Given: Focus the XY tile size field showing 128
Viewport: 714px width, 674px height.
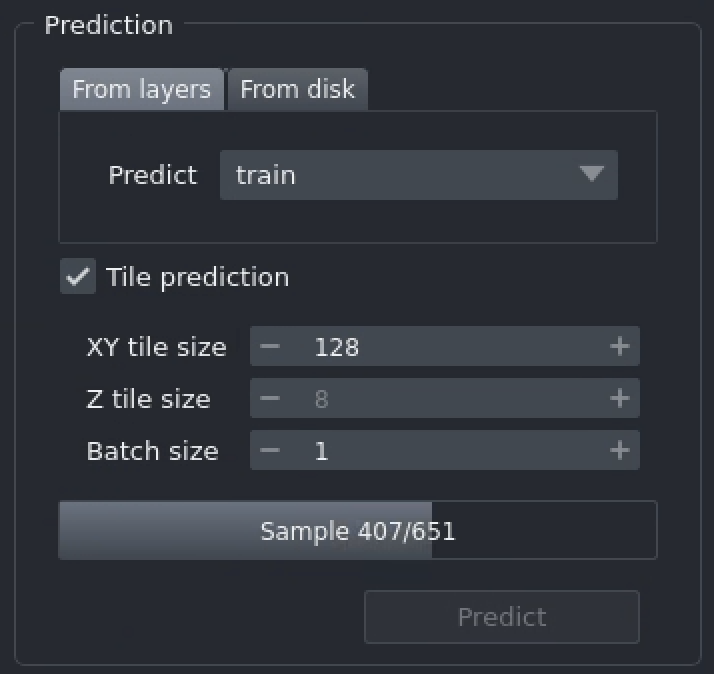Looking at the screenshot, I should coord(440,347).
